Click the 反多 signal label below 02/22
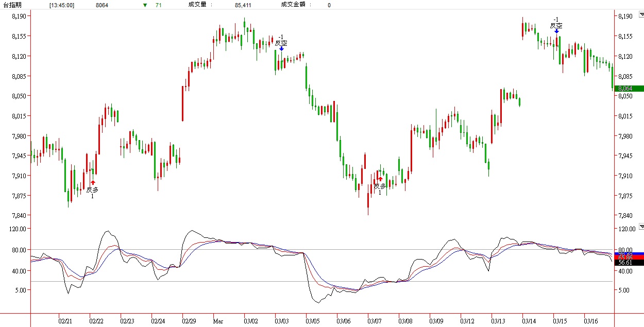The height and width of the screenshot is (327, 644). click(92, 190)
